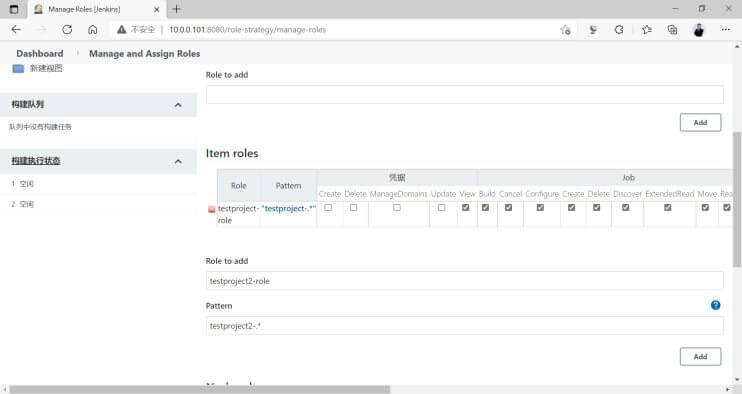Toggle Job Move checkbox
Image resolution: width=742 pixels, height=394 pixels.
point(706,208)
